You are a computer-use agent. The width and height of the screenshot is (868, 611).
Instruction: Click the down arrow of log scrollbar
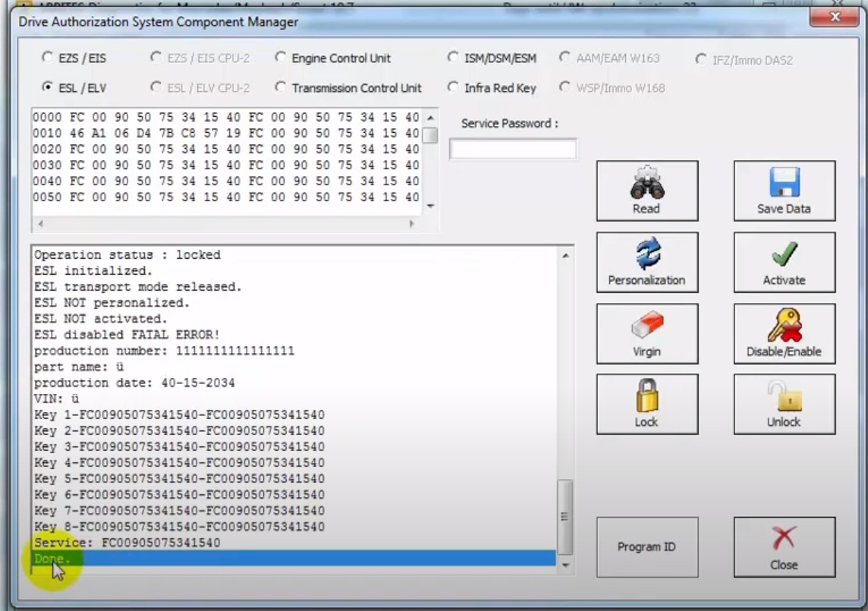pyautogui.click(x=565, y=565)
